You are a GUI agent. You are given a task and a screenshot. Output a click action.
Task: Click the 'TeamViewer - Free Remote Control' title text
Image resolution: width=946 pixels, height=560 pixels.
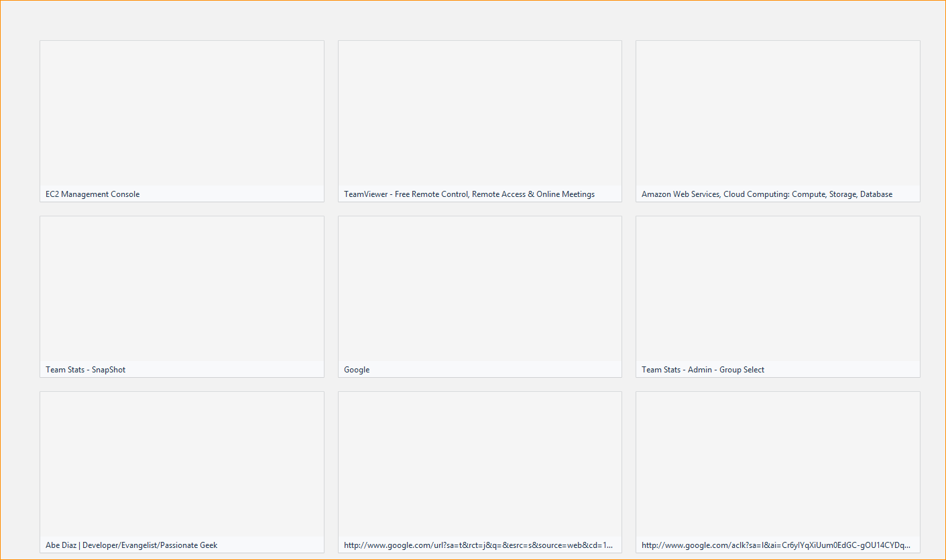[x=469, y=194]
